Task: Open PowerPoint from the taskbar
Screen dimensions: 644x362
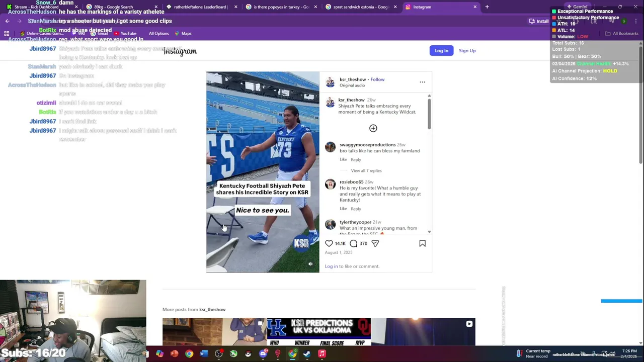Action: [174, 354]
